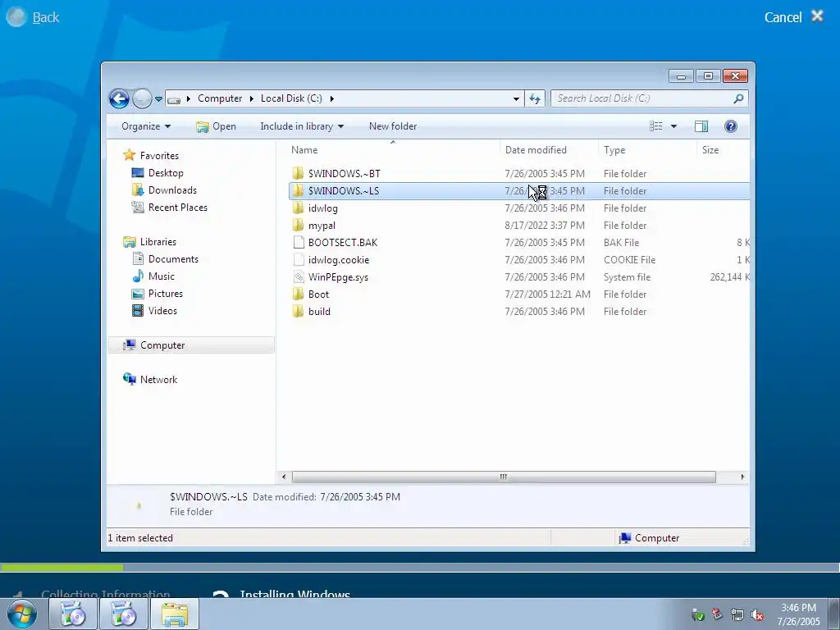Click the search magnifier icon
840x630 pixels.
739,98
